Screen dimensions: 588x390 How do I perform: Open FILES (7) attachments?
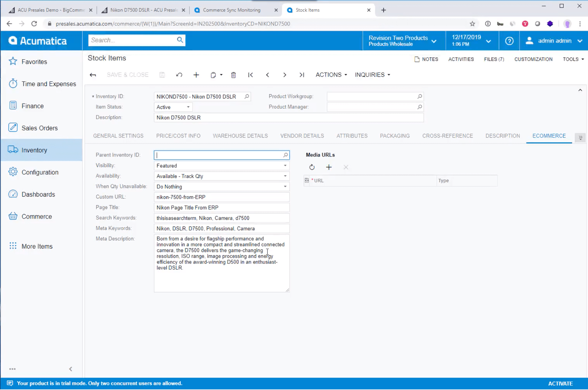pyautogui.click(x=494, y=59)
